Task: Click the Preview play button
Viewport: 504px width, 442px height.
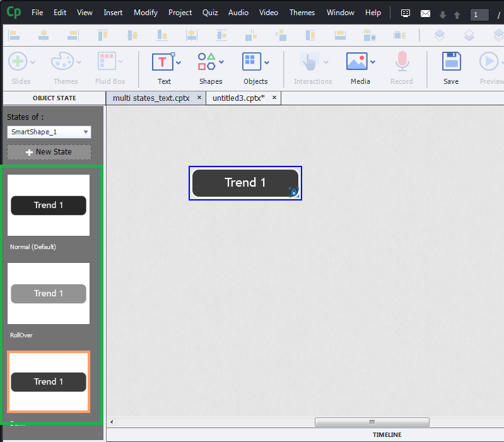Action: tap(489, 61)
